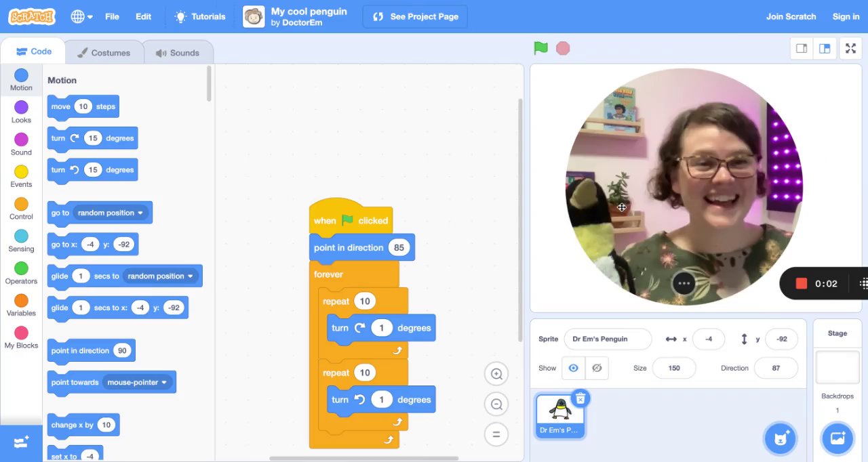Switch to large stage layout

[x=825, y=48]
